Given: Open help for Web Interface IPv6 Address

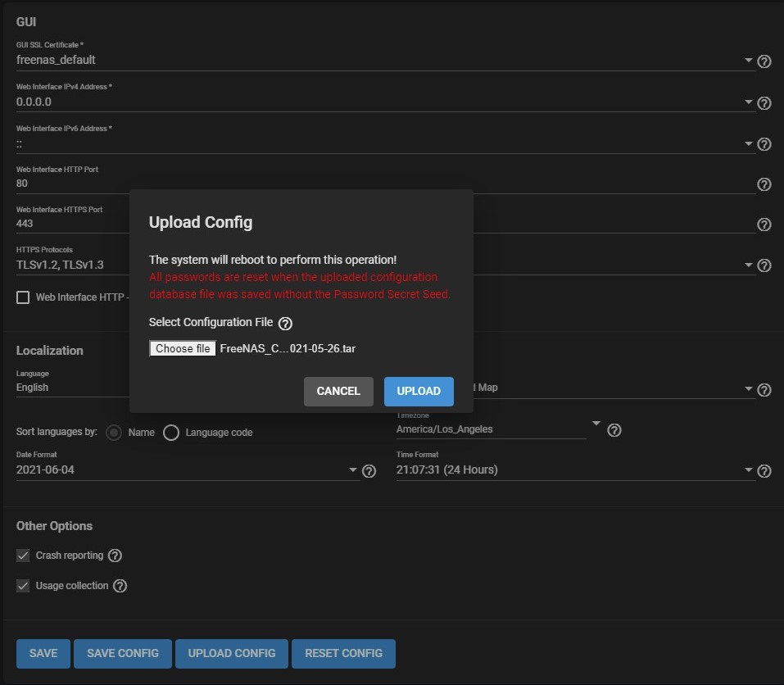Looking at the screenshot, I should point(764,144).
